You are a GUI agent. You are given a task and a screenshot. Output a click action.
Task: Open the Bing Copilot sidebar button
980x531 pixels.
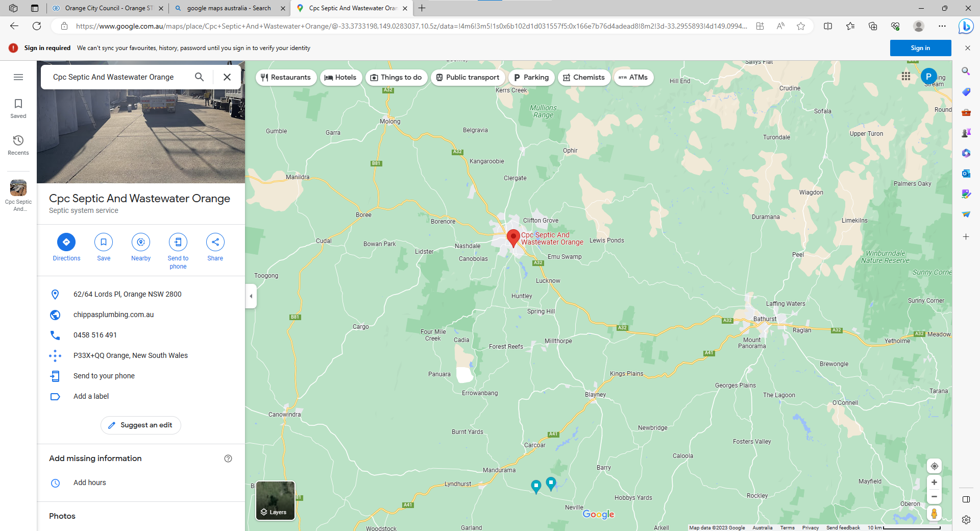(966, 26)
